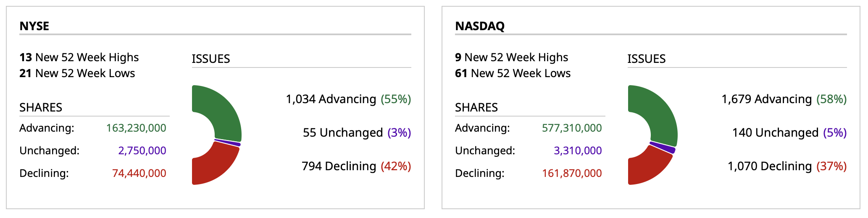Viewport: 868px width, 218px height.
Task: Click NASDAQ unchanged shares value 3,310,000
Action: (x=578, y=151)
